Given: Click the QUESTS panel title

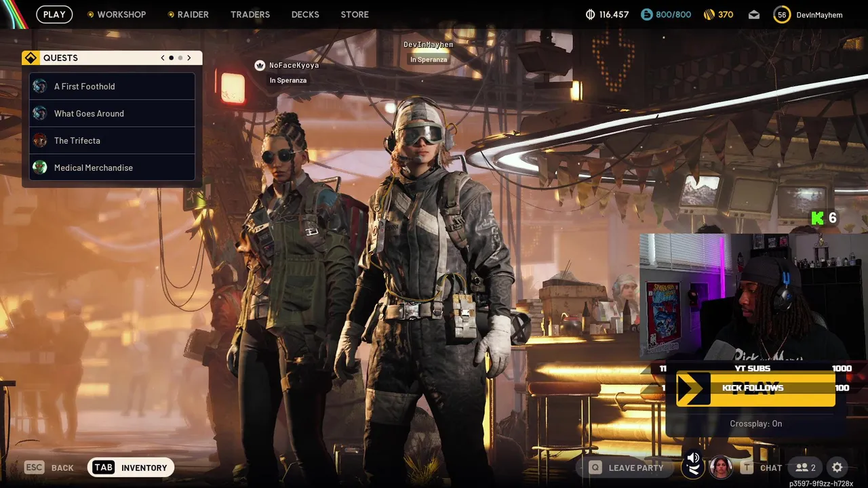Looking at the screenshot, I should pos(60,58).
